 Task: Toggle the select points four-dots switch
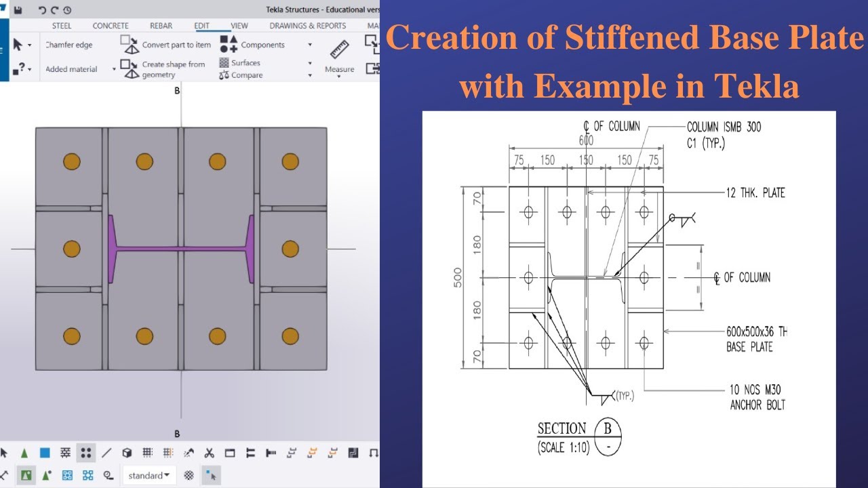pos(85,453)
